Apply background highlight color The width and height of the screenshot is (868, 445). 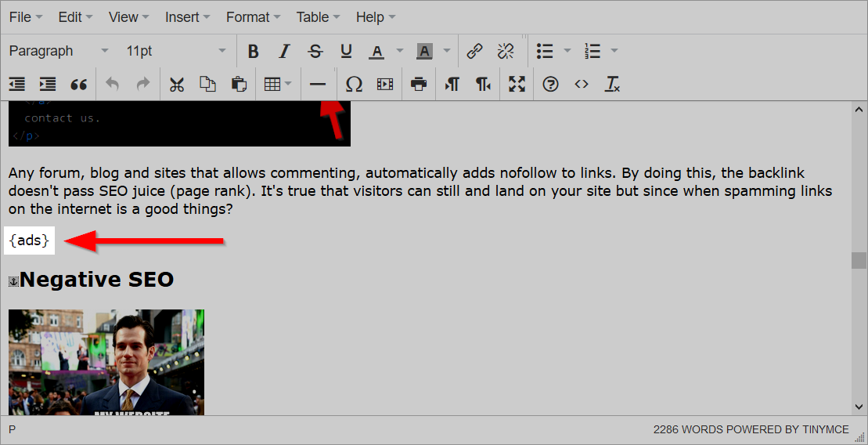(x=424, y=51)
